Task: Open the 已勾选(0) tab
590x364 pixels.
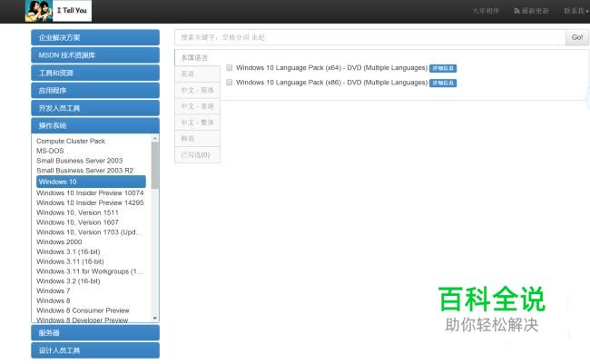Action: 197,154
